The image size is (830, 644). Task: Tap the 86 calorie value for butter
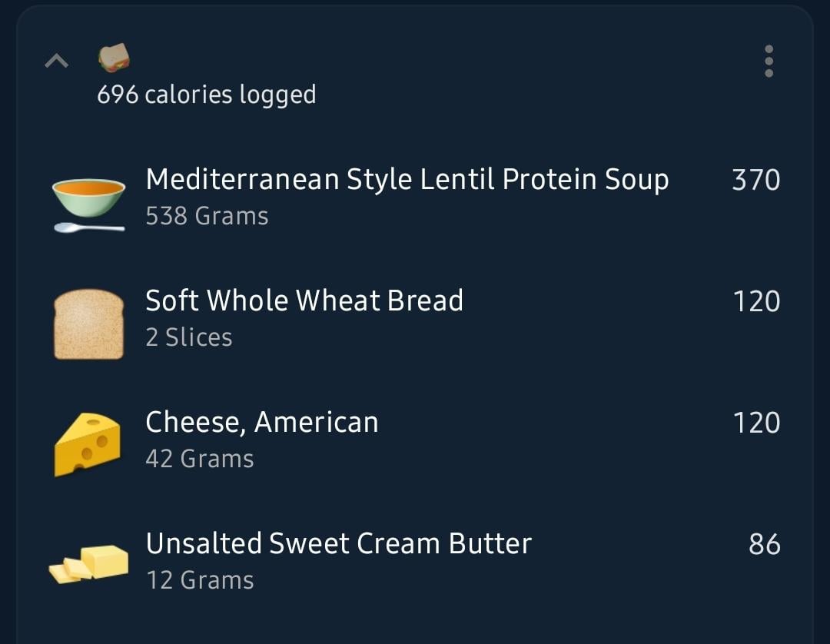point(765,544)
